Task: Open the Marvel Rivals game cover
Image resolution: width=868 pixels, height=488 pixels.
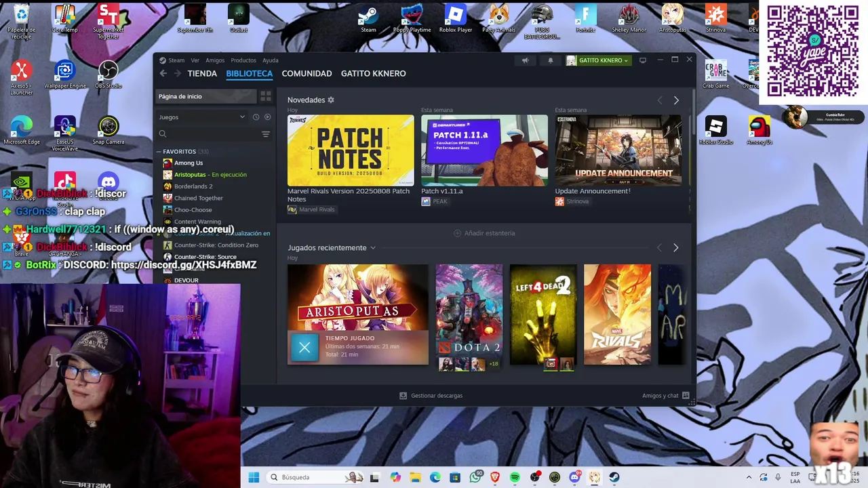Action: click(617, 314)
